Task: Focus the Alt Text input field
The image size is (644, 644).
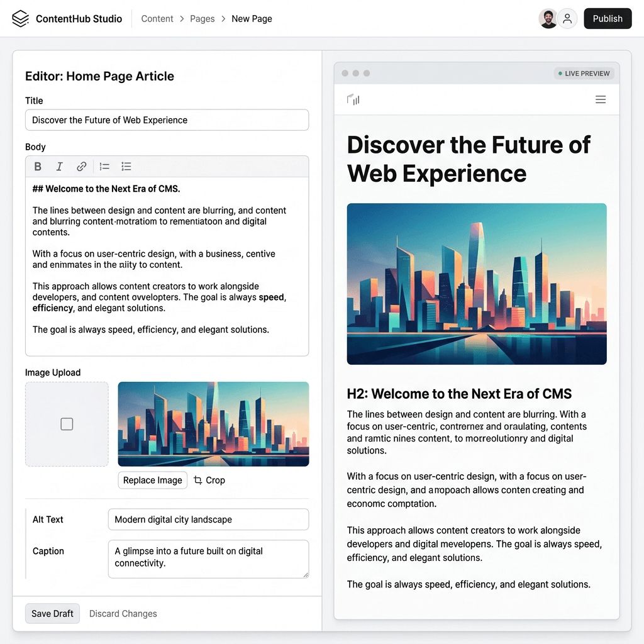Action: click(x=208, y=519)
